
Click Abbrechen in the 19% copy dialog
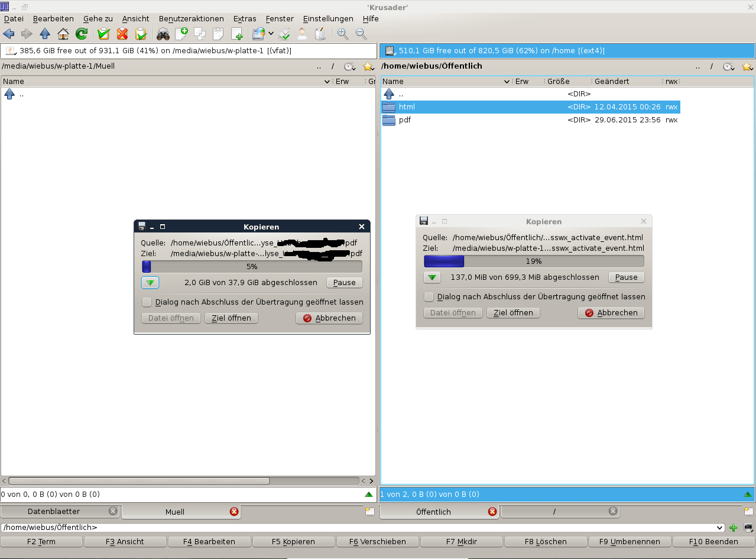611,313
